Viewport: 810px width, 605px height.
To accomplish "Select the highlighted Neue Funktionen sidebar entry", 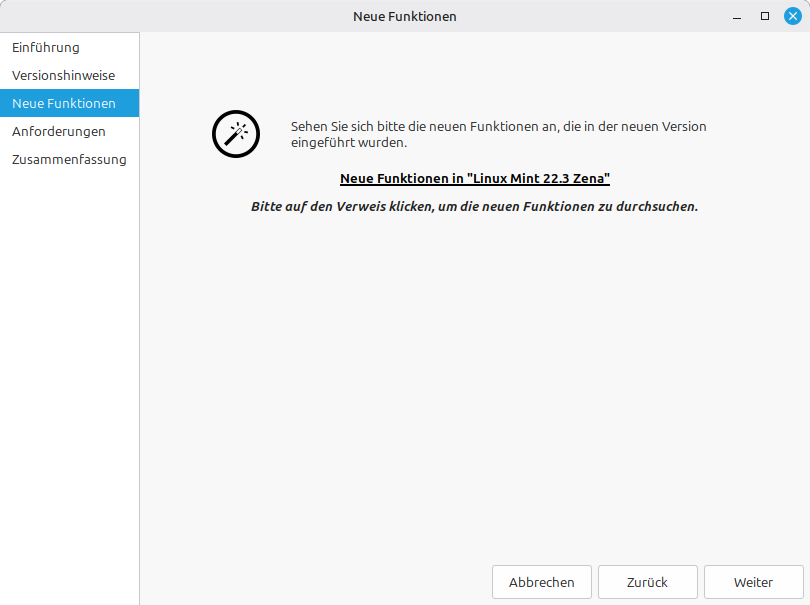I will pos(64,103).
